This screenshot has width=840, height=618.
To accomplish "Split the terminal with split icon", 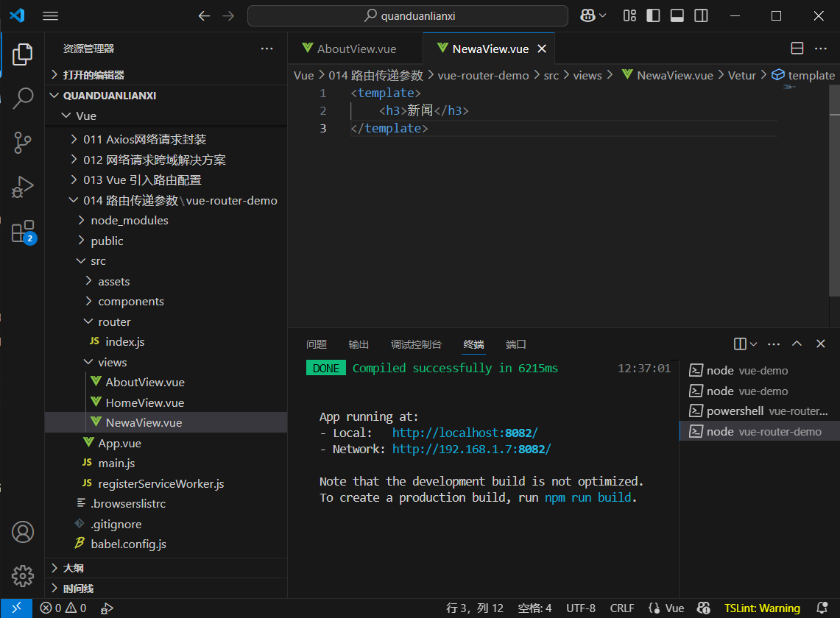I will click(x=740, y=344).
